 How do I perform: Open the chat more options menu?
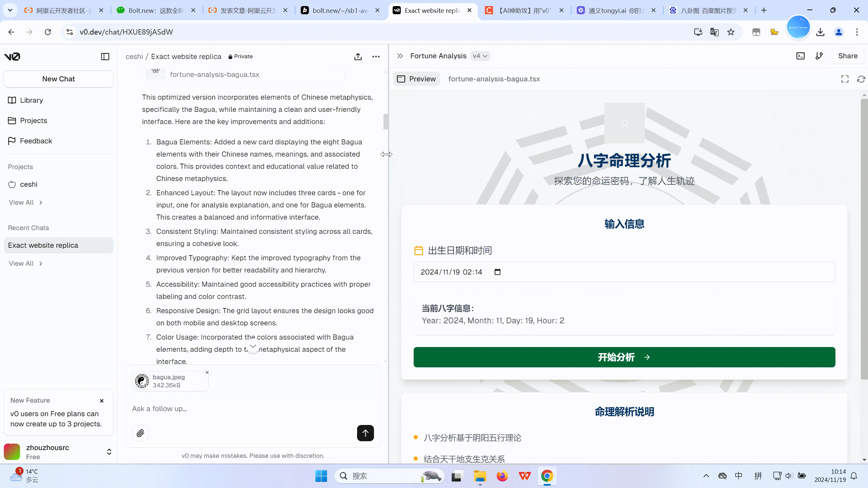(376, 57)
